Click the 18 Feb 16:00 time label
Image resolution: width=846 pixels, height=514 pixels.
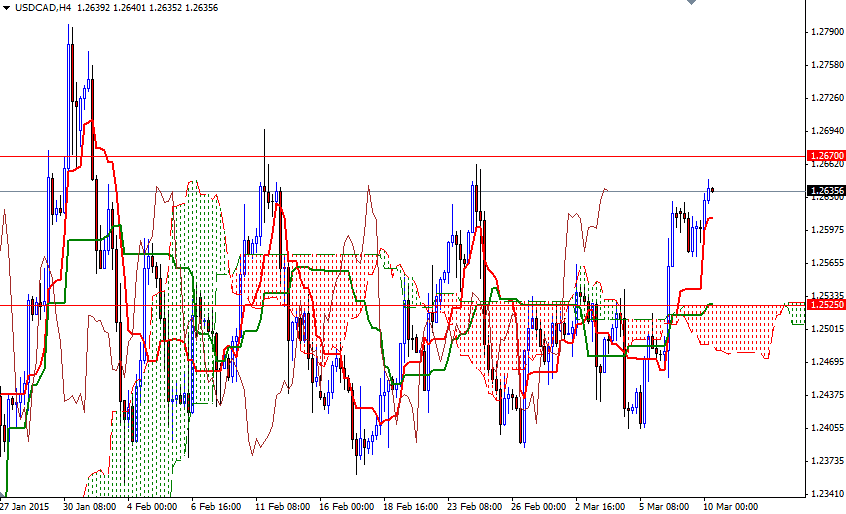[411, 507]
